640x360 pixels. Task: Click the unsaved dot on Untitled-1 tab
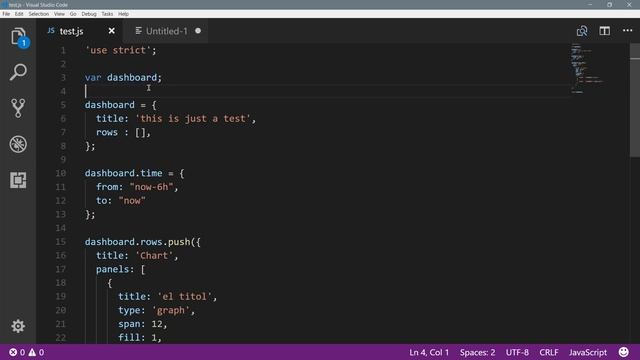(198, 31)
